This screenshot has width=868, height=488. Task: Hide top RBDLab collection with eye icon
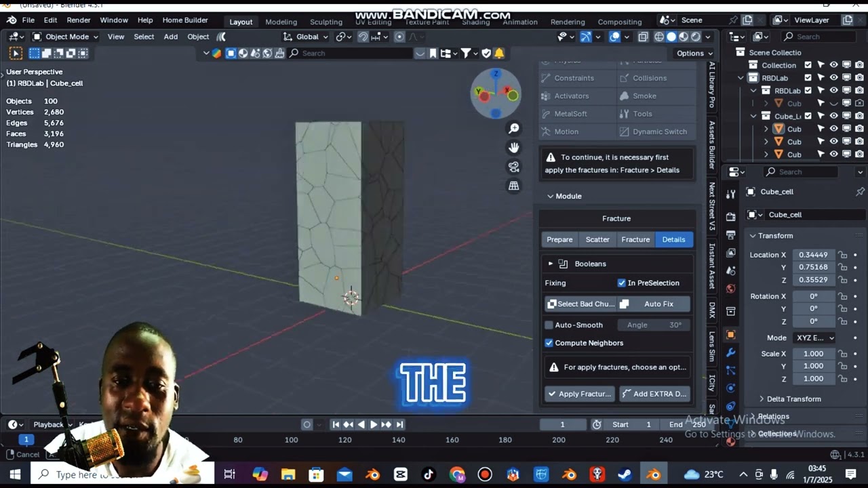833,78
